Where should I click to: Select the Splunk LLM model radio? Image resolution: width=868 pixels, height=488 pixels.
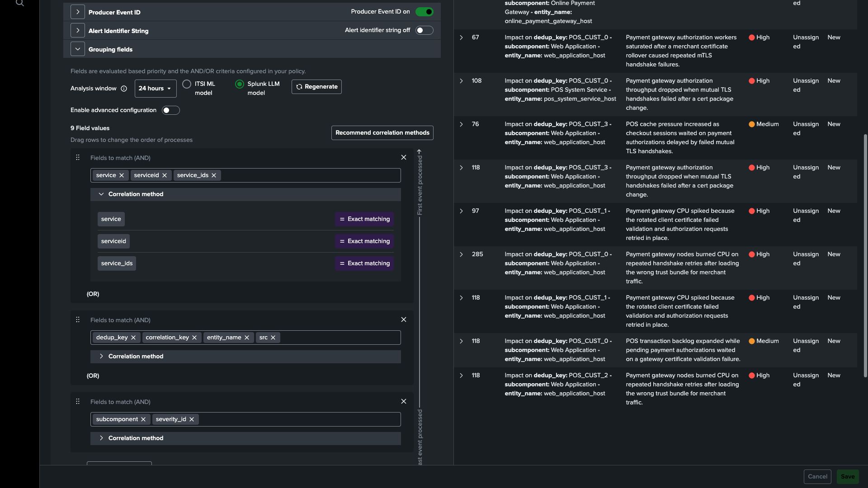tap(240, 84)
